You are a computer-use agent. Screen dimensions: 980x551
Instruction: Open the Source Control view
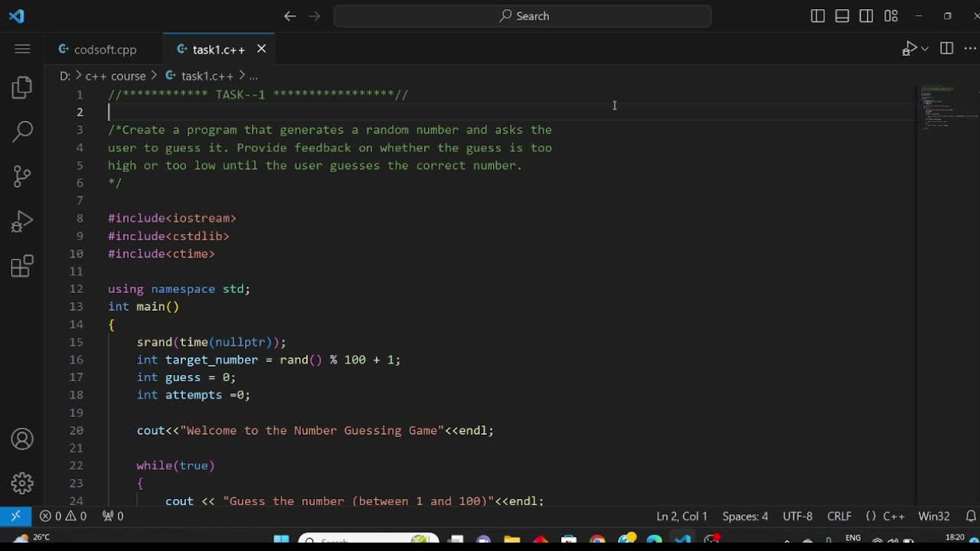tap(22, 176)
